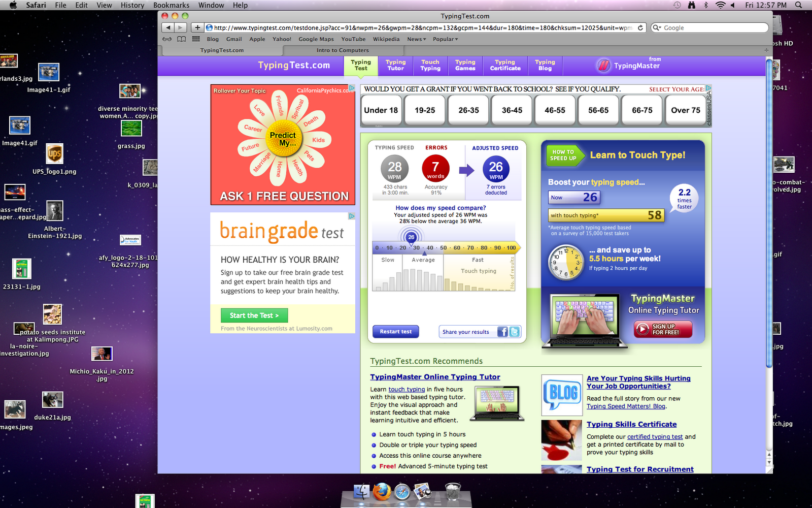Expand the News bookmarks dropdown
The image size is (812, 508).
coord(416,39)
